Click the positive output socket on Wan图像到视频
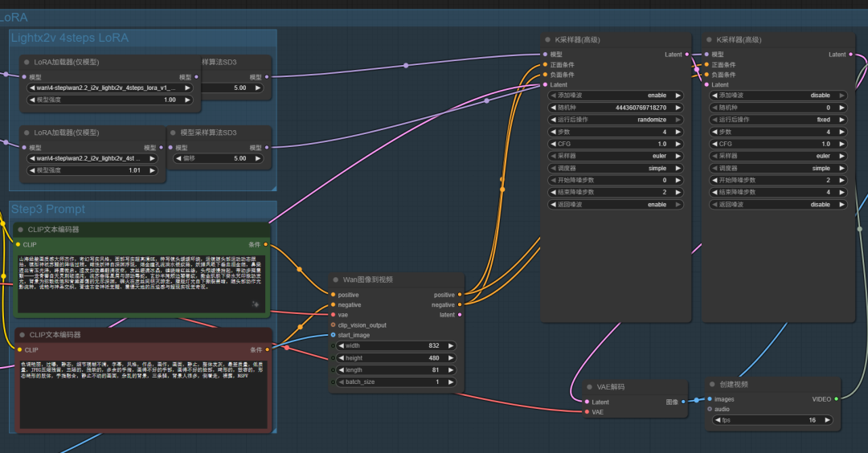The image size is (868, 453). (x=460, y=295)
